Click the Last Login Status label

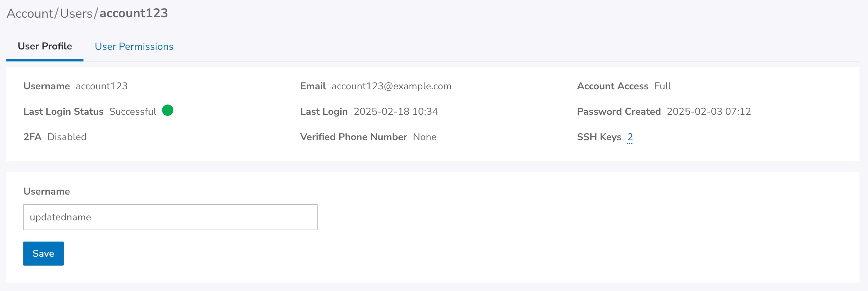point(63,112)
